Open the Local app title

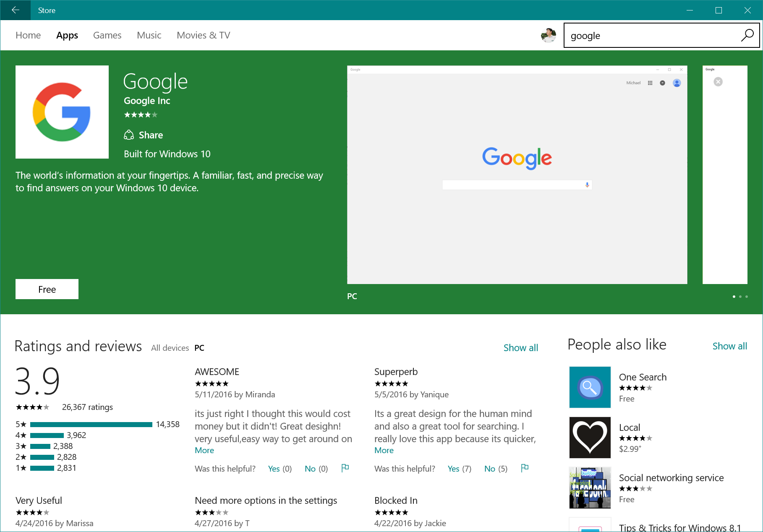(x=630, y=428)
